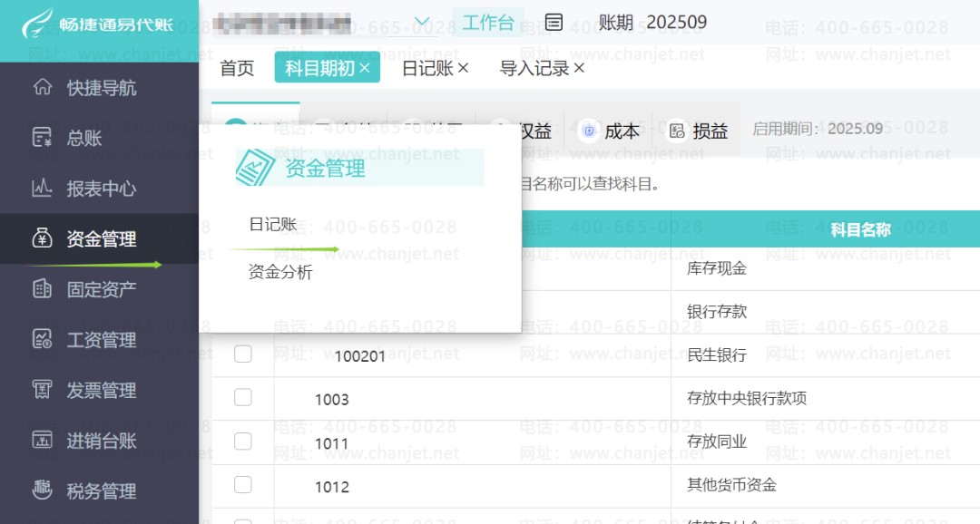Click account code 1012
Screen dimensions: 980x524
click(x=332, y=487)
